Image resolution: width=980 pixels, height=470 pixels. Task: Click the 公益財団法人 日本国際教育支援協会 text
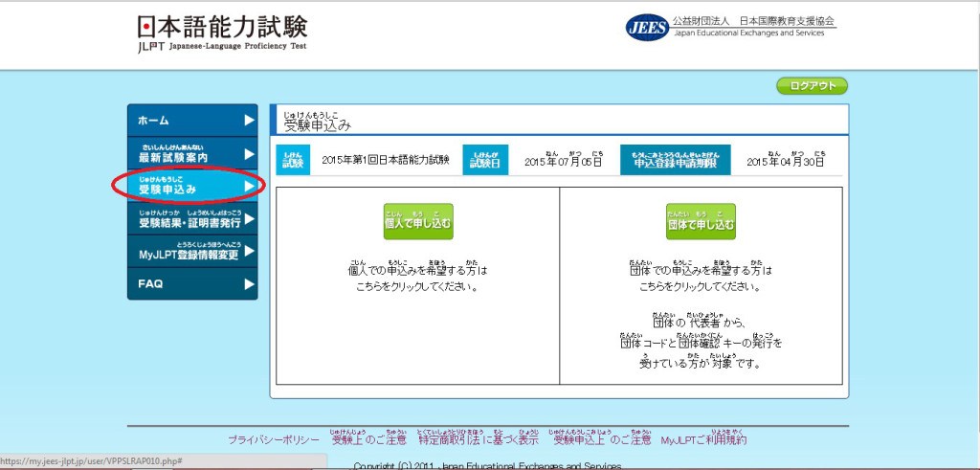[753, 21]
